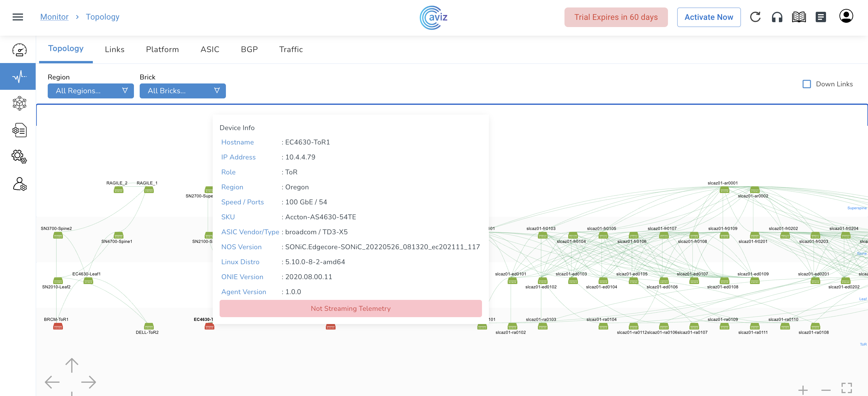Pan topology with the up arrow
868x396 pixels.
point(72,365)
